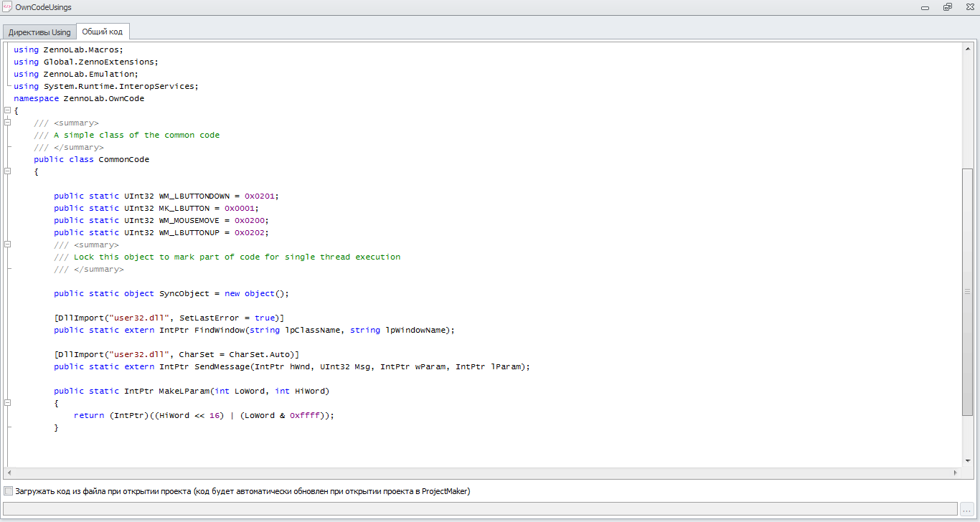Screen dimensions: 980x522
Task: Click the vertical scrollbar thumb
Action: point(968,292)
